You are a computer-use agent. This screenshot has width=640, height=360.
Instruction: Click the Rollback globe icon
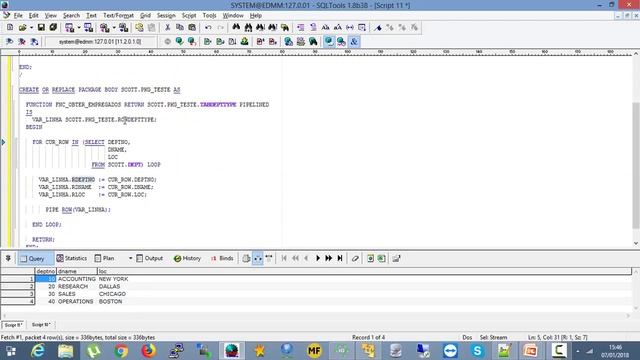coord(191,42)
